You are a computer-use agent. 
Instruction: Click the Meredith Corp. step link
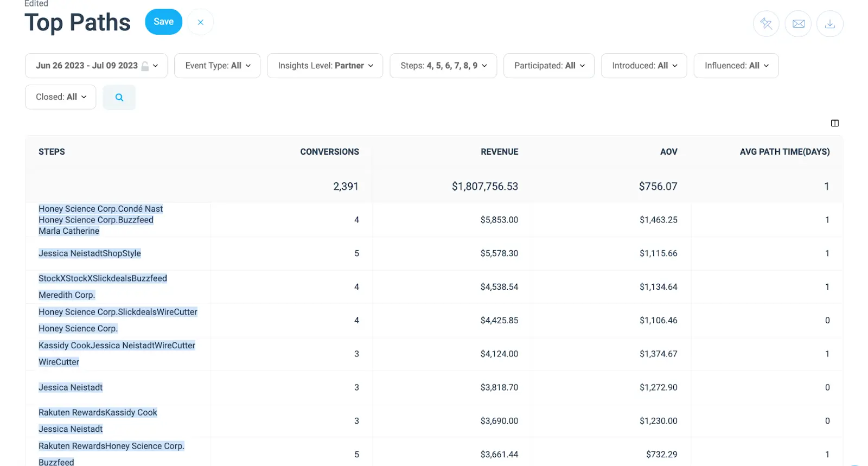[x=67, y=295]
